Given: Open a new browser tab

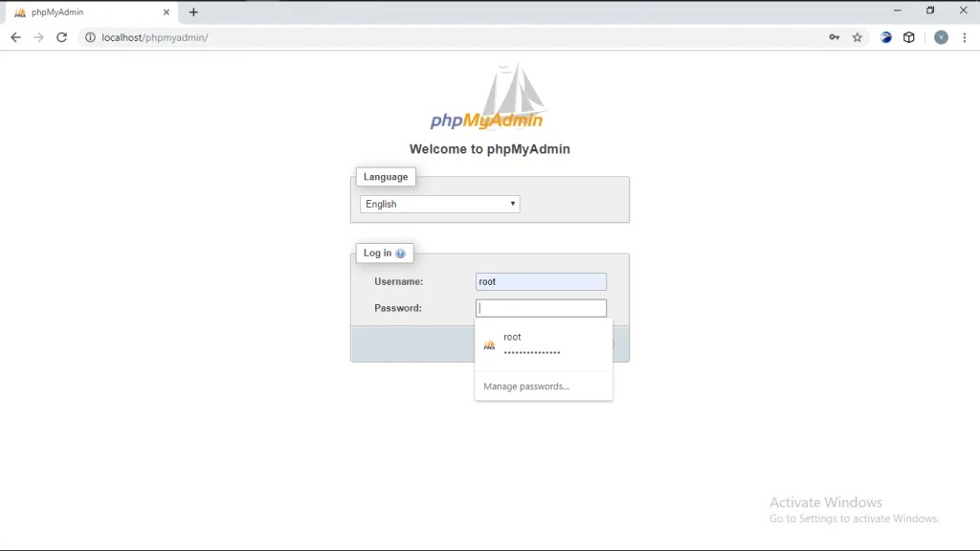Looking at the screenshot, I should [x=193, y=11].
